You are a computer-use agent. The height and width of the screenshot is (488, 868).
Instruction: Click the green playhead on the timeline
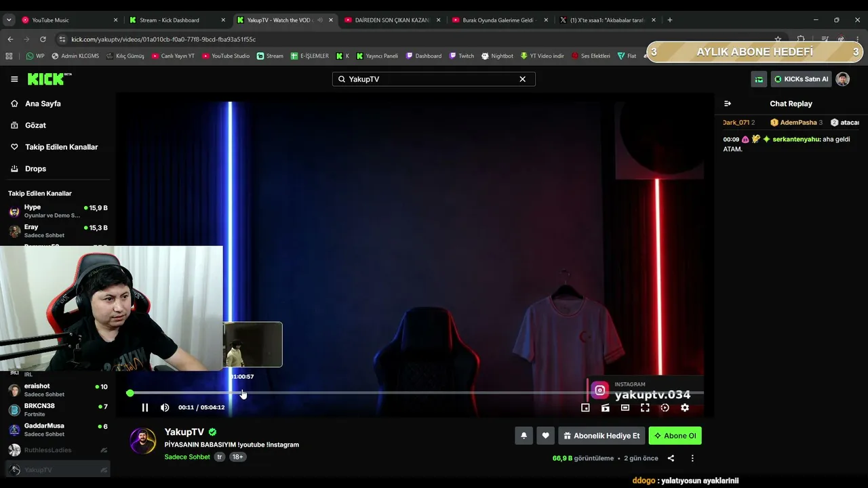(x=130, y=393)
